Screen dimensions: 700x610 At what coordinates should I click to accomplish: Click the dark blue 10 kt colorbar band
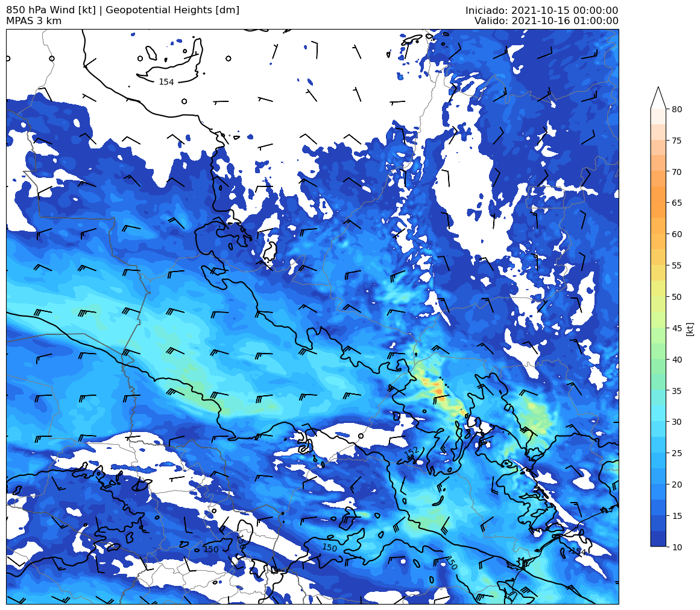coord(658,538)
